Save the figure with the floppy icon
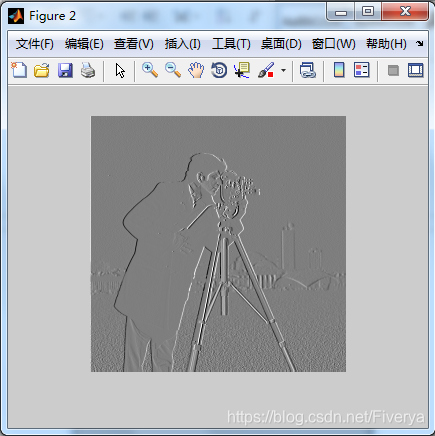 (65, 70)
